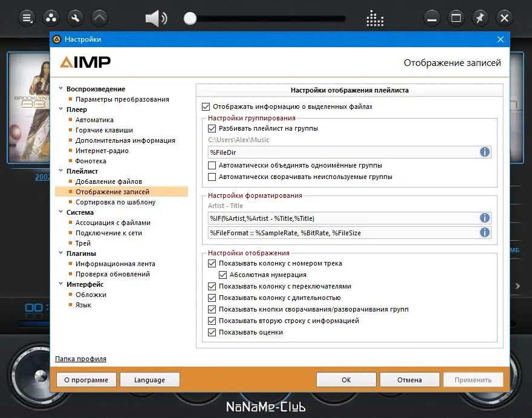Select 'Проверка обновлений' tree item
The height and width of the screenshot is (418, 532).
click(x=112, y=274)
